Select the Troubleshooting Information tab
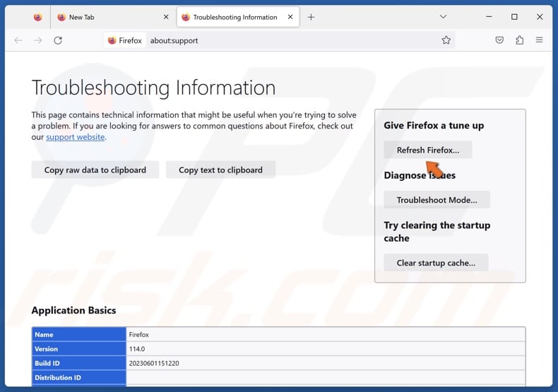The width and height of the screenshot is (558, 392). tap(238, 17)
